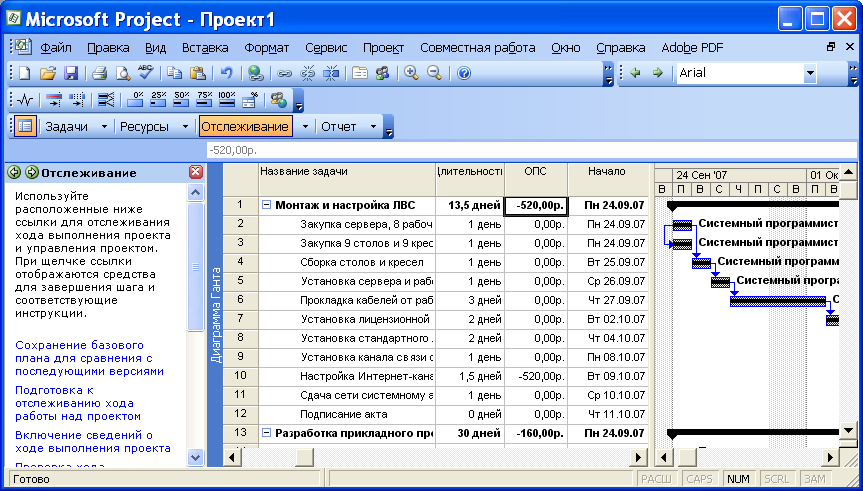The image size is (863, 491).
Task: Save the project using diskette icon
Action: click(72, 73)
